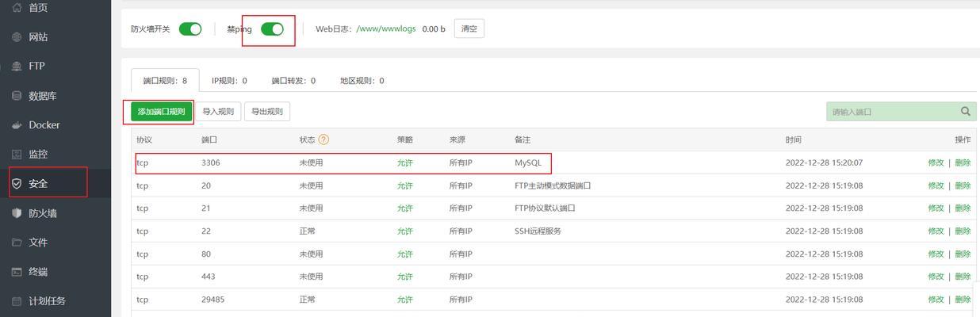980x317 pixels.
Task: Click the 监控 monitor icon
Action: (17, 155)
